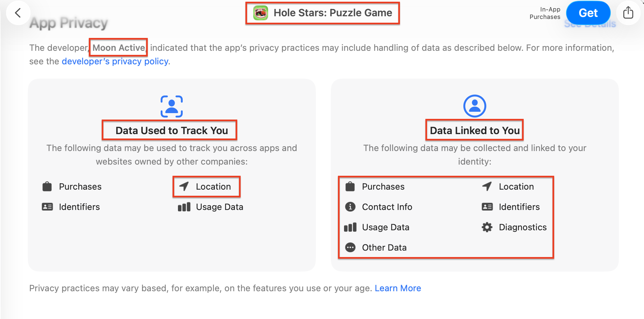644x319 pixels.
Task: Click the Data Linked to You heading
Action: point(475,130)
